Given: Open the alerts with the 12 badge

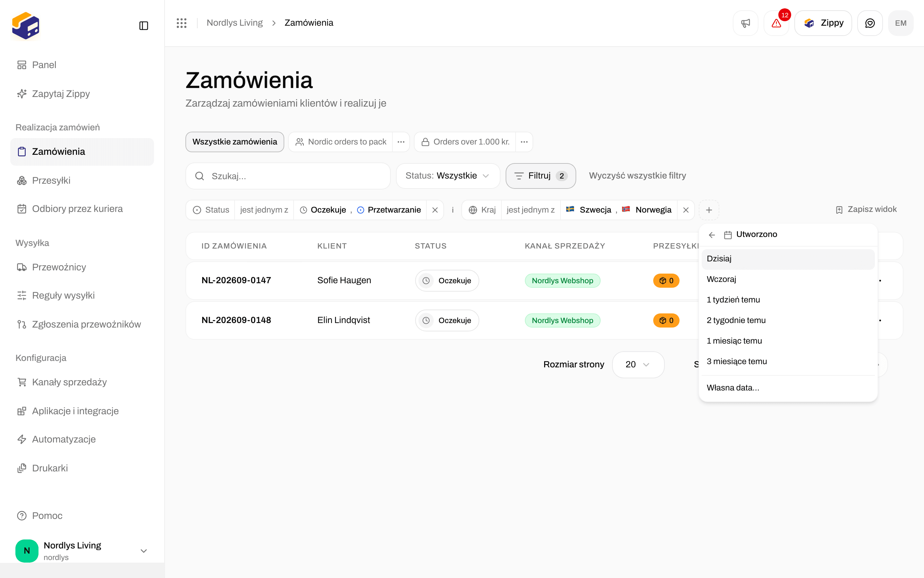Looking at the screenshot, I should pyautogui.click(x=776, y=23).
